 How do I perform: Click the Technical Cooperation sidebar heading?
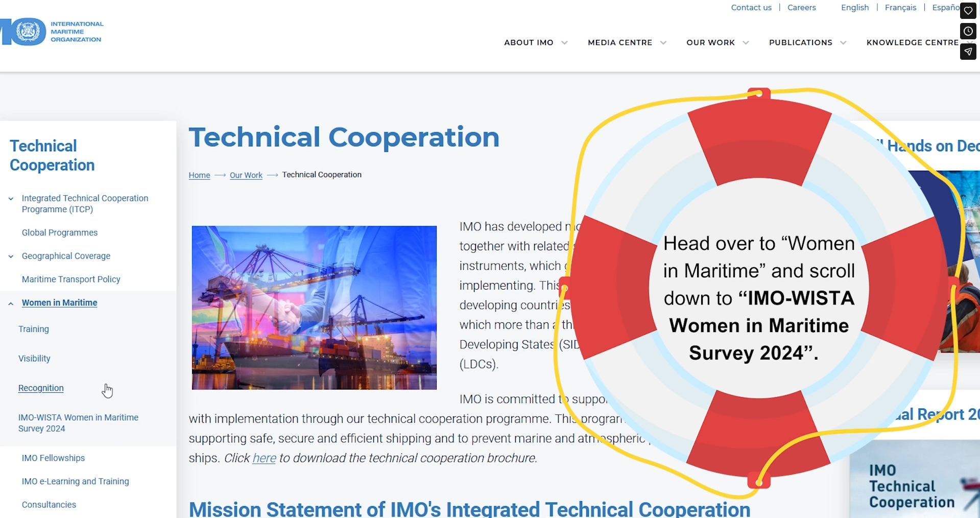coord(52,156)
